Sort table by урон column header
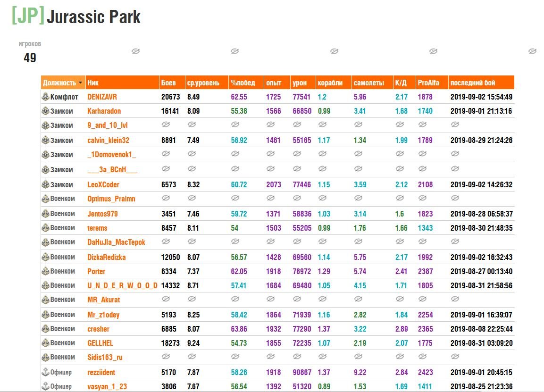The height and width of the screenshot is (392, 544). point(303,83)
